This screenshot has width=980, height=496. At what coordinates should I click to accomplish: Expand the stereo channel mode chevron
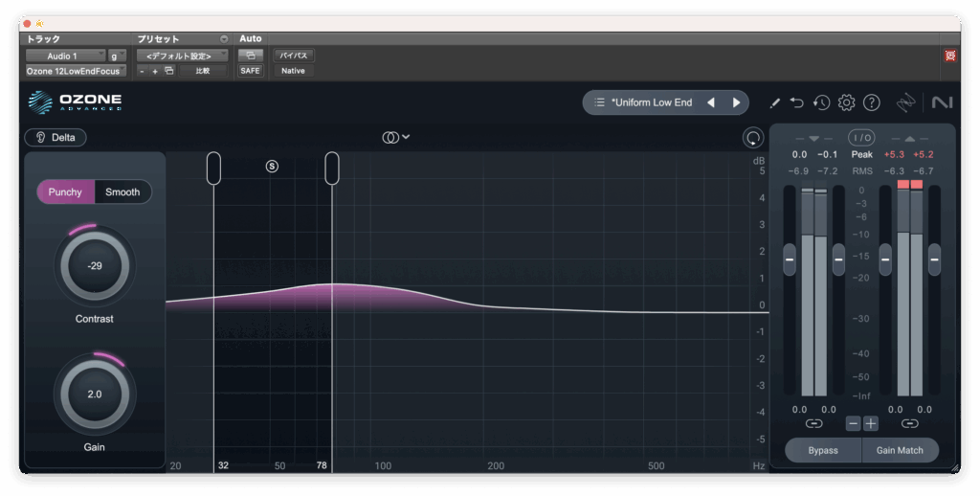tap(407, 137)
